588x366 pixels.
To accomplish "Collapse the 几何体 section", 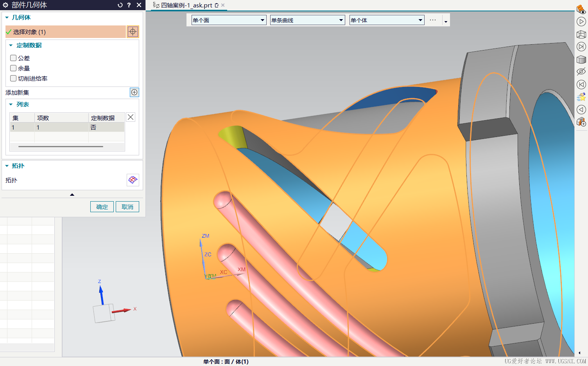I will [7, 17].
